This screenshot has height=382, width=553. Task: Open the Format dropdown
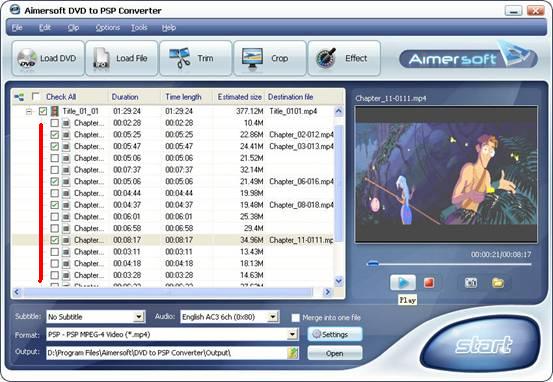292,334
